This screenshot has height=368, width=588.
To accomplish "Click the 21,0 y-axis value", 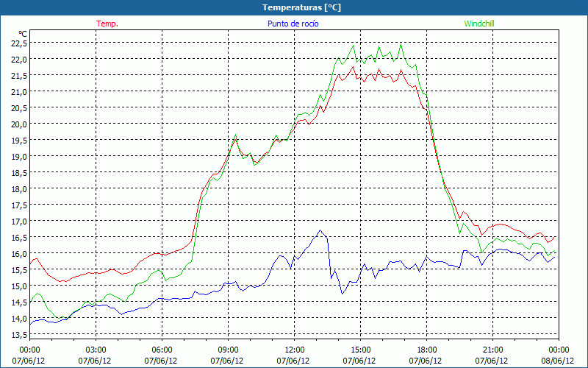I will click(19, 91).
